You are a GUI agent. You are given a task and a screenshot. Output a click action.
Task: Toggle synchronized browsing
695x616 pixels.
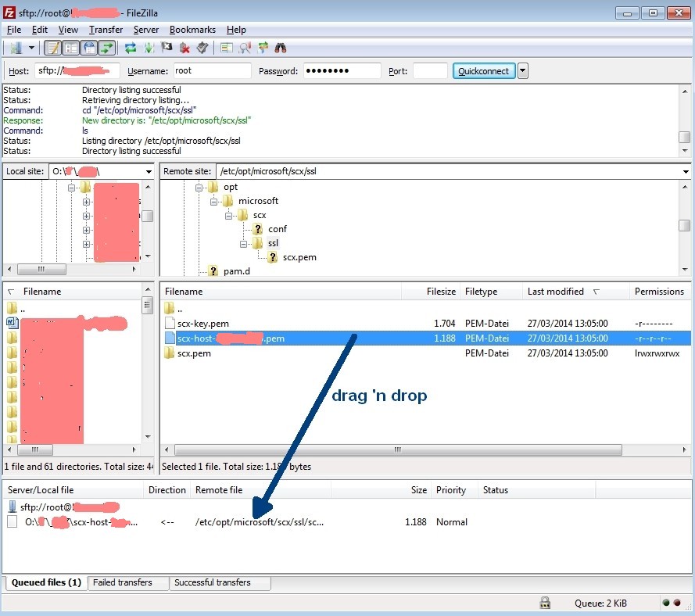[263, 48]
